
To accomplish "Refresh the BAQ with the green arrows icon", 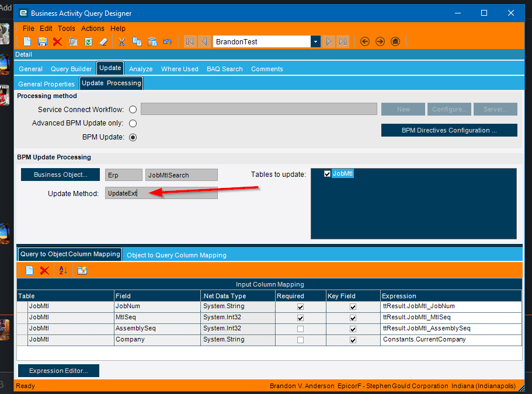I will [89, 41].
